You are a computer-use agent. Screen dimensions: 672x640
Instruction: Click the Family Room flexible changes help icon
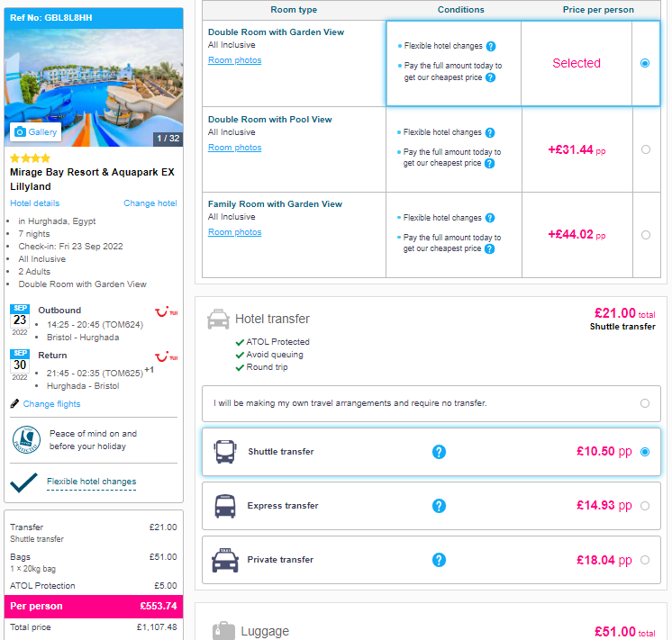490,218
